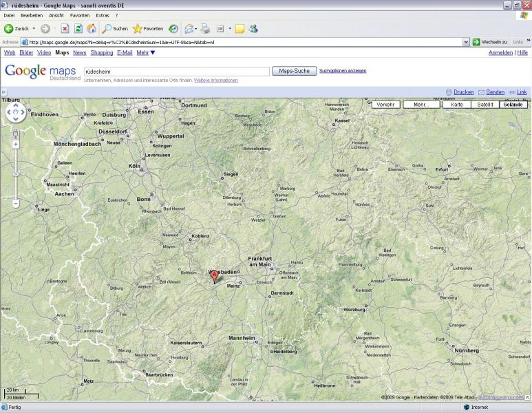Click the browser Forward arrow icon

[45, 29]
